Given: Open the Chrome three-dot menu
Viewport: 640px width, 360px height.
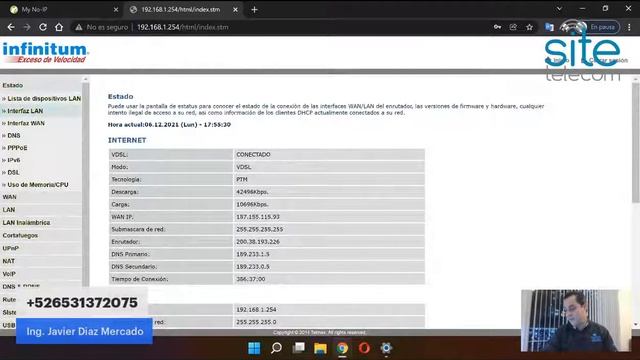Looking at the screenshot, I should tap(629, 27).
